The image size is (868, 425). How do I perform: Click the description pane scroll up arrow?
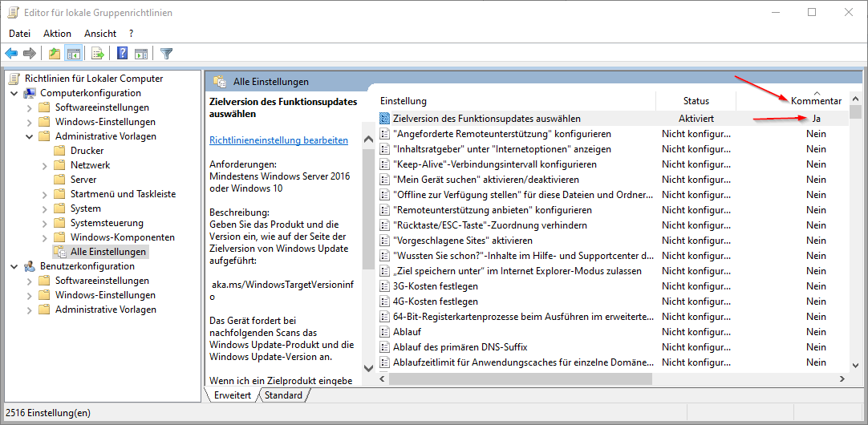point(368,140)
